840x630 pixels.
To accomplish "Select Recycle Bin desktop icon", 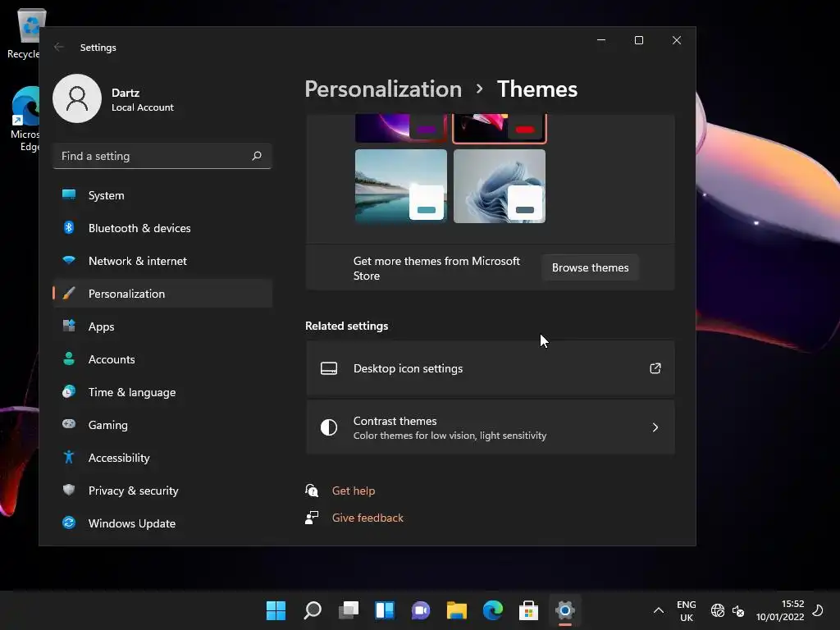I will coord(23,34).
